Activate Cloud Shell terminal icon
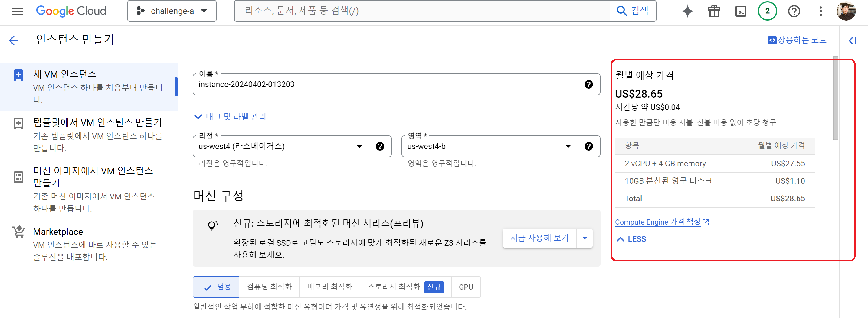Screen dimensions: 868x334 click(x=740, y=11)
